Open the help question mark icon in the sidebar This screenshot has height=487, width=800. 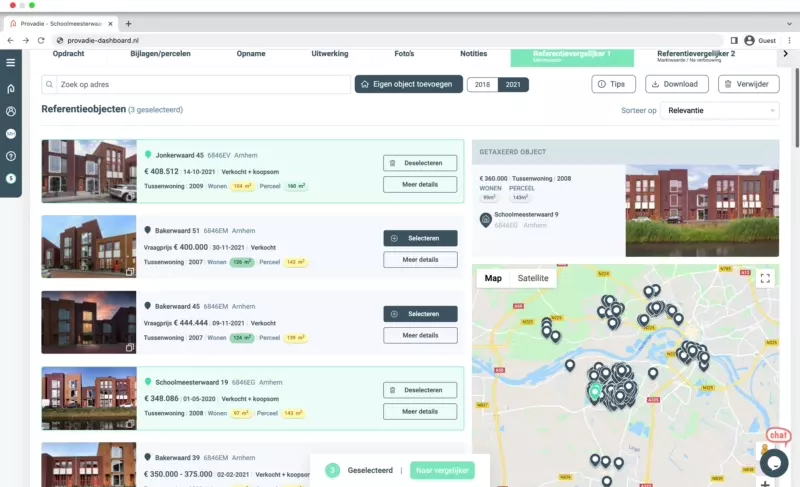11,156
